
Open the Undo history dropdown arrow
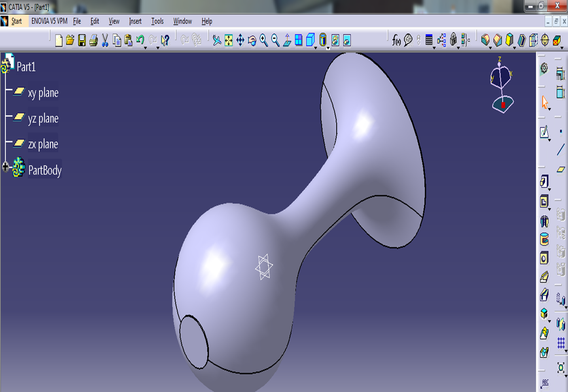click(x=146, y=48)
